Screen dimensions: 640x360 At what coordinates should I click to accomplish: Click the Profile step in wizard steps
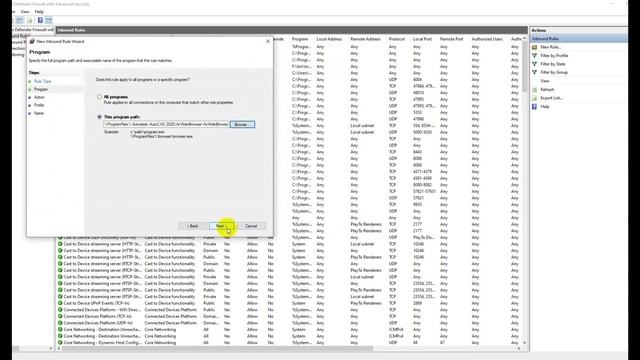click(39, 105)
